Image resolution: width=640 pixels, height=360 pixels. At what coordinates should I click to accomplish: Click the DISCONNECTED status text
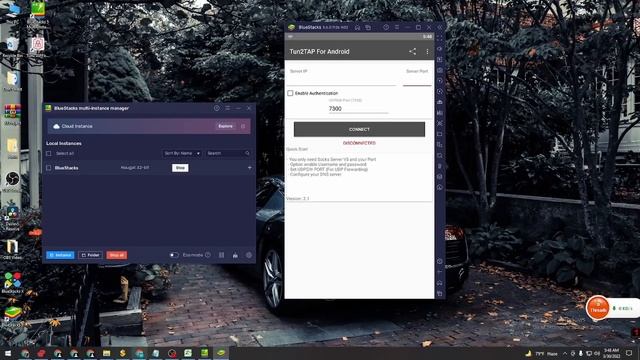coord(359,143)
